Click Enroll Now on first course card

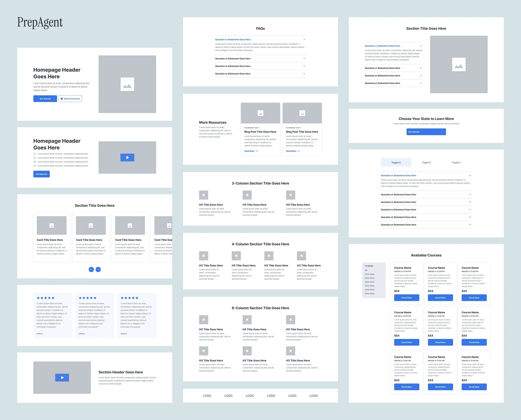point(406,298)
